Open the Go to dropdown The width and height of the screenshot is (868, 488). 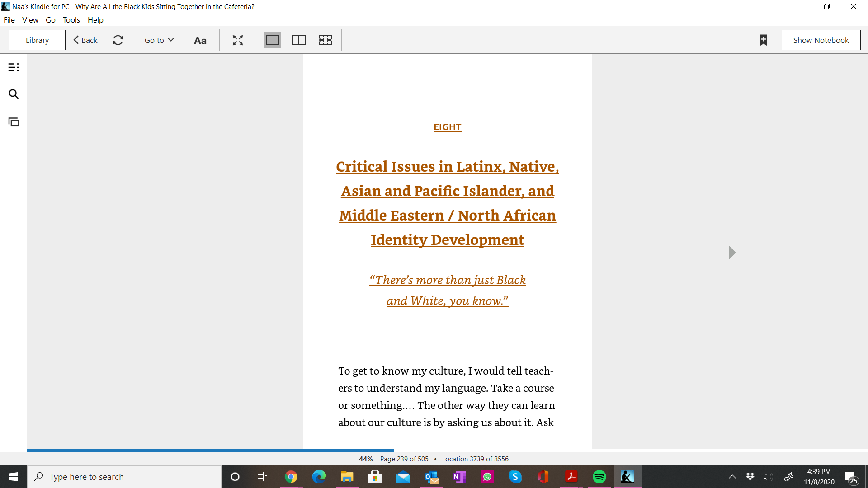[x=159, y=40]
